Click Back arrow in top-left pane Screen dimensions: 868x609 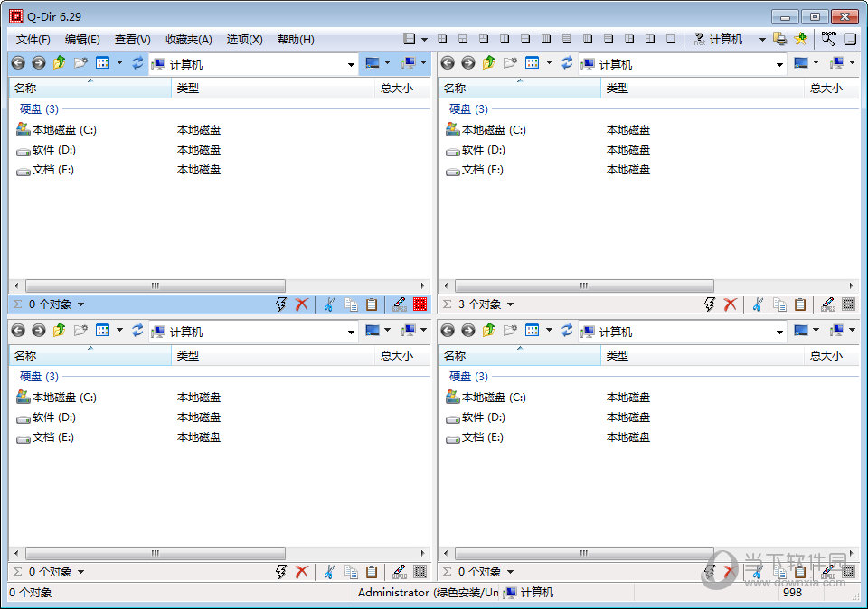coord(18,63)
